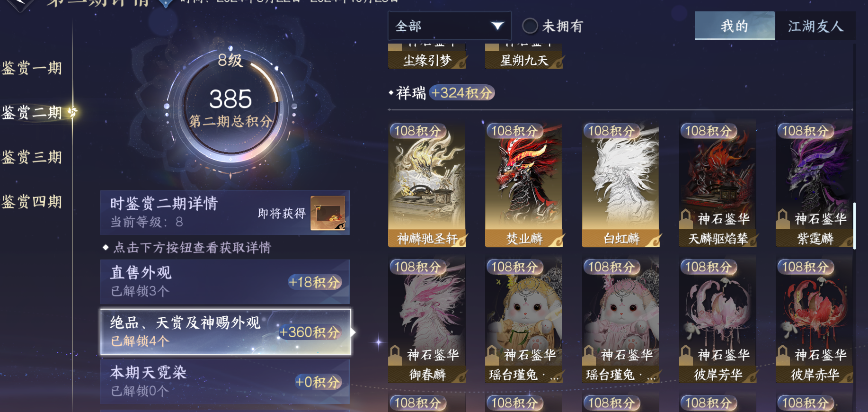Screen dimensions: 868x412
Task: Click the 本期天霓染 +0积分 button
Action: tap(318, 382)
